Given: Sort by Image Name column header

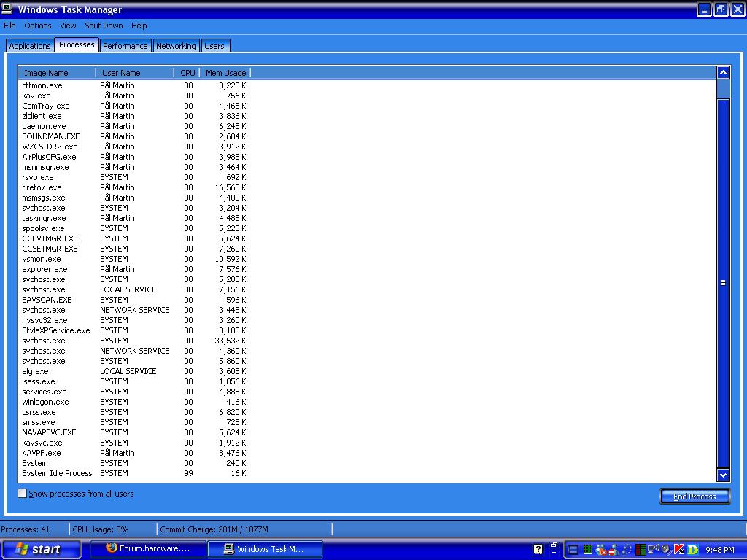Looking at the screenshot, I should (x=57, y=73).
